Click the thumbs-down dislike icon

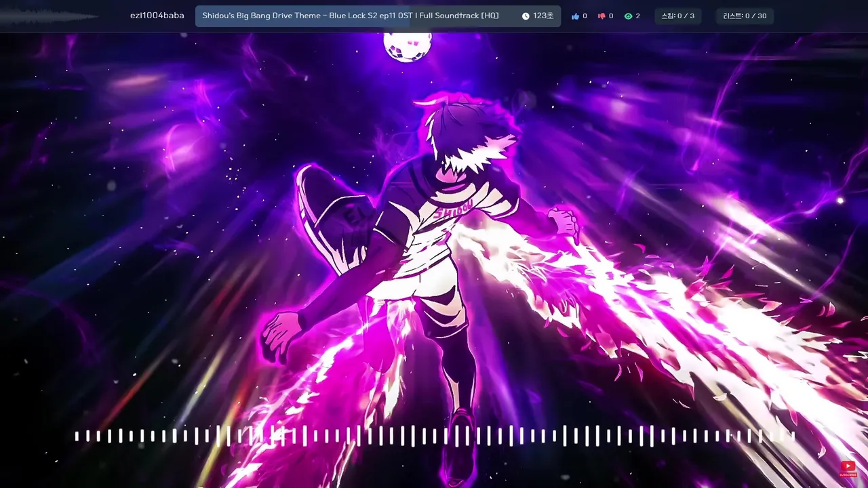click(601, 16)
